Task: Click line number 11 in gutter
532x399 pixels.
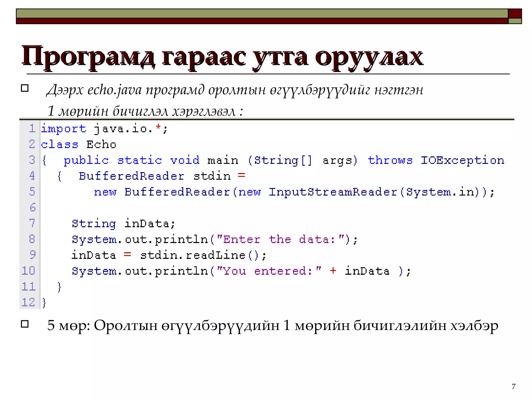Action: [x=29, y=287]
